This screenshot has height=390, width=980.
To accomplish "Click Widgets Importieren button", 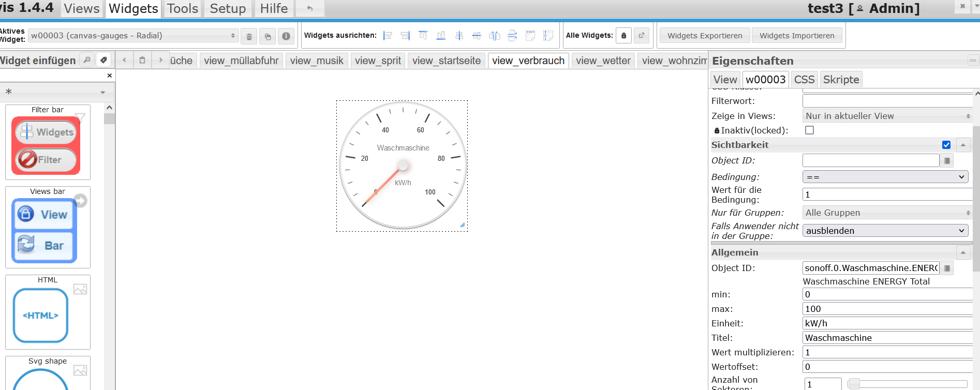I will [x=797, y=36].
